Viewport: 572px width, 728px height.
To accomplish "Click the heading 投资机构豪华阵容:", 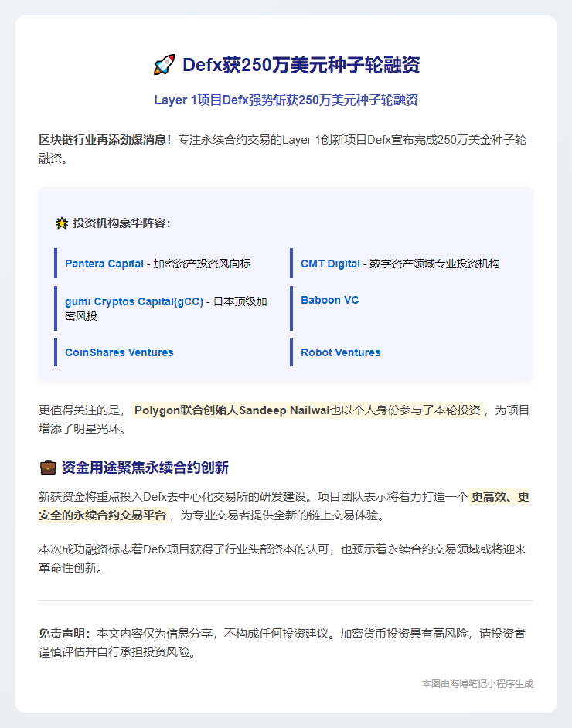I will coord(121,223).
